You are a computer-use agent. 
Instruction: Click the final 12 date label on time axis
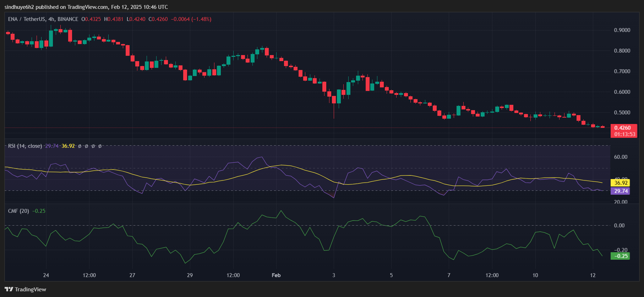[x=593, y=275]
